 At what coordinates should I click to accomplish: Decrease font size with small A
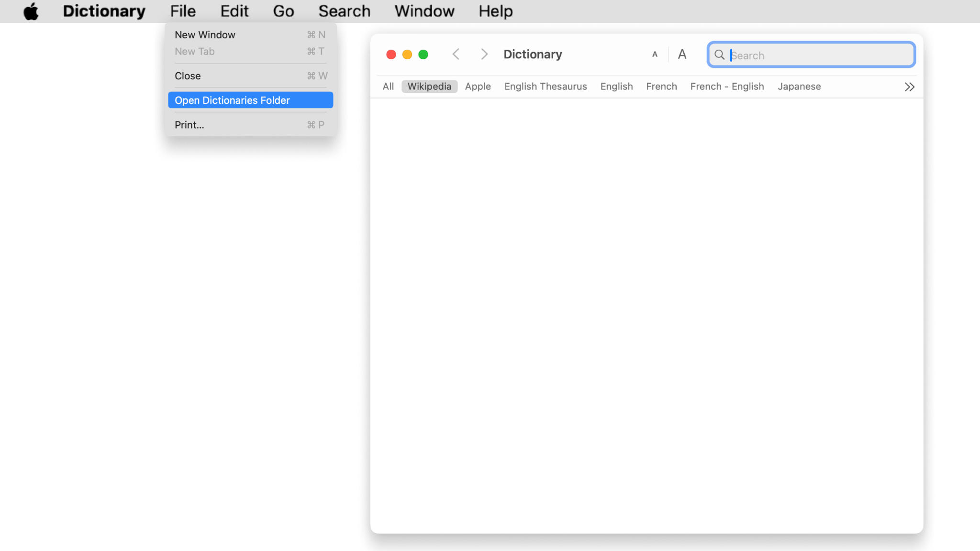point(655,55)
